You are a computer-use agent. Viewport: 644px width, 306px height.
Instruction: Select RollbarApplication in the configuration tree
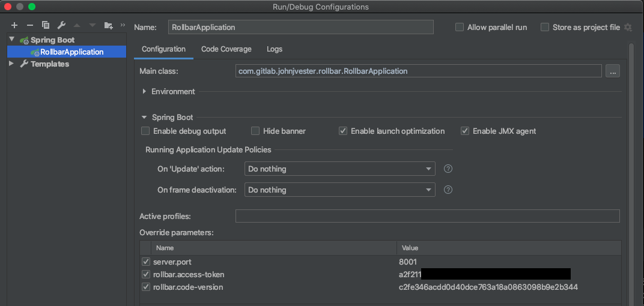point(71,52)
